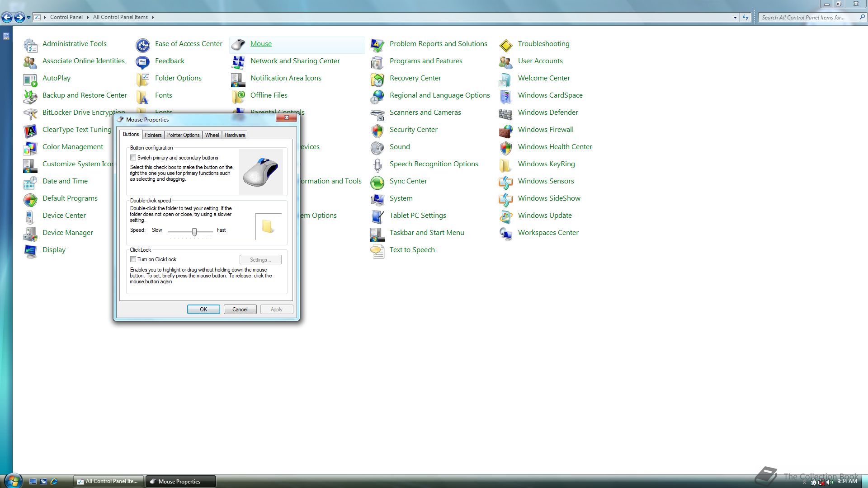The image size is (868, 488).
Task: Click the Sync Center icon
Action: tap(377, 182)
